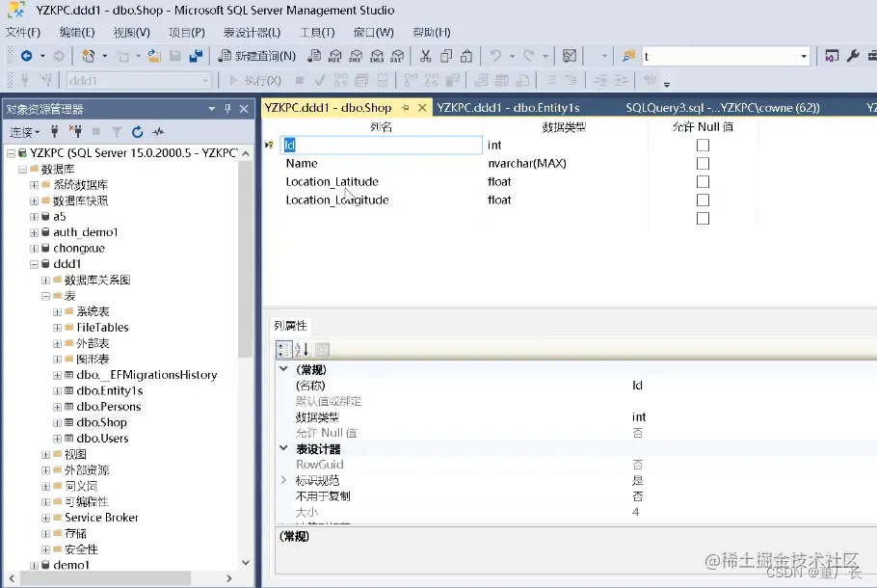This screenshot has height=588, width=877.
Task: Click the Properties wrench icon
Action: pyautogui.click(x=853, y=56)
